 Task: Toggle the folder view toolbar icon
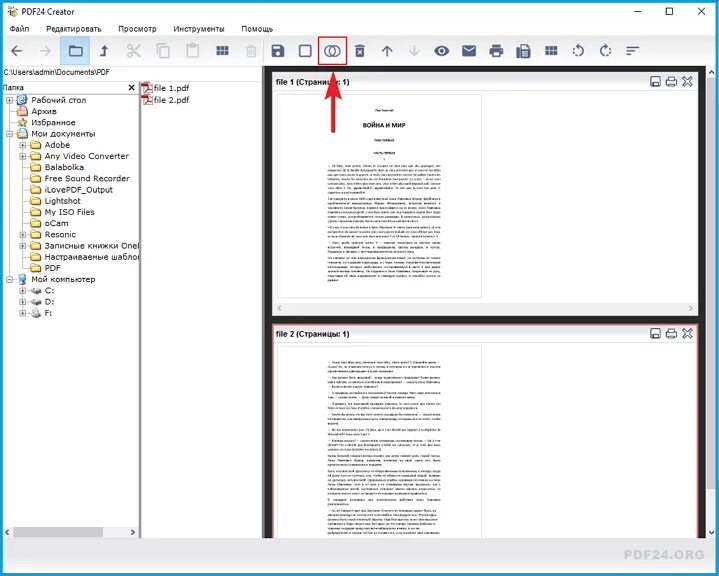pyautogui.click(x=75, y=51)
